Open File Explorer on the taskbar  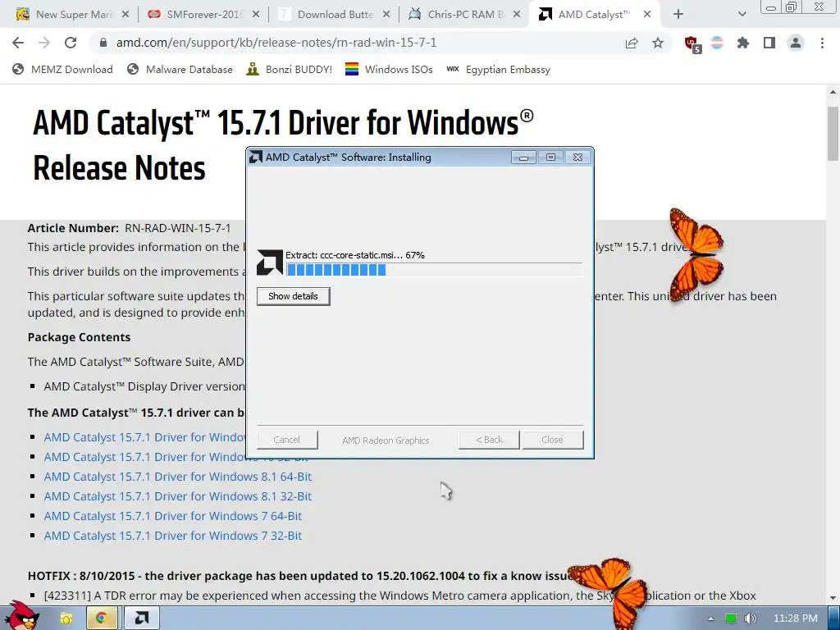pos(66,619)
